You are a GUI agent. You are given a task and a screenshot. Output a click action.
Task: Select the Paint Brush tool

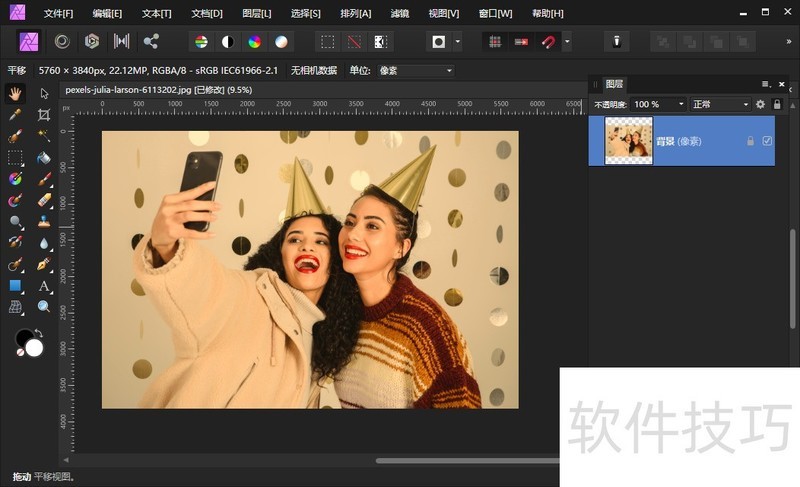coord(44,179)
